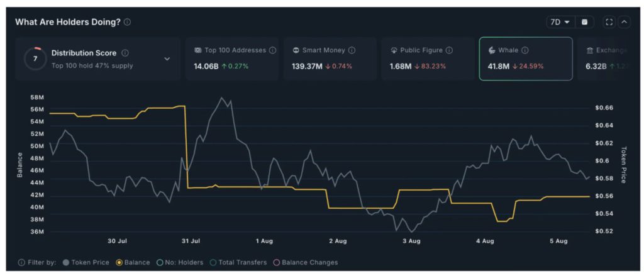Click the Filter by info icon
Image resolution: width=644 pixels, height=278 pixels.
coord(22,262)
